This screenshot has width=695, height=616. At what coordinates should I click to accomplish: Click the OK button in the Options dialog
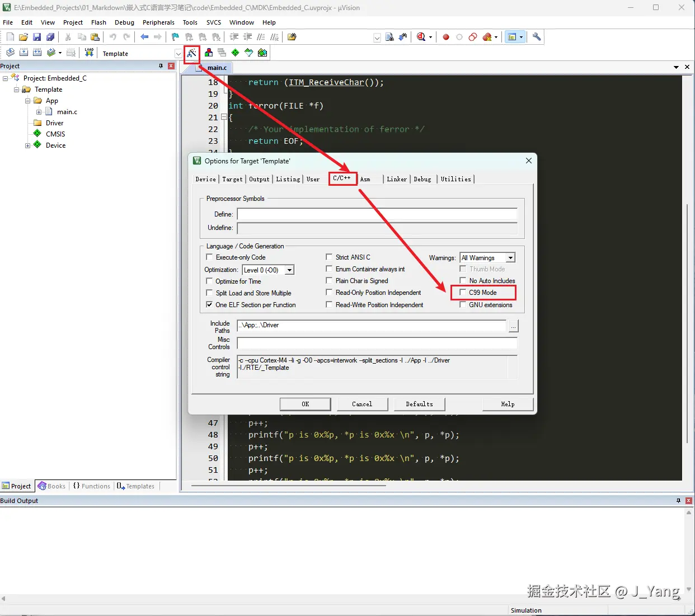305,404
